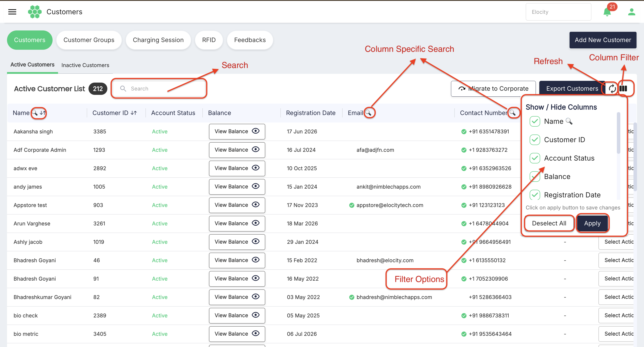Viewport: 644px width, 347px height.
Task: Click Show/Hide Columns panel scrollbar
Action: pos(619,133)
